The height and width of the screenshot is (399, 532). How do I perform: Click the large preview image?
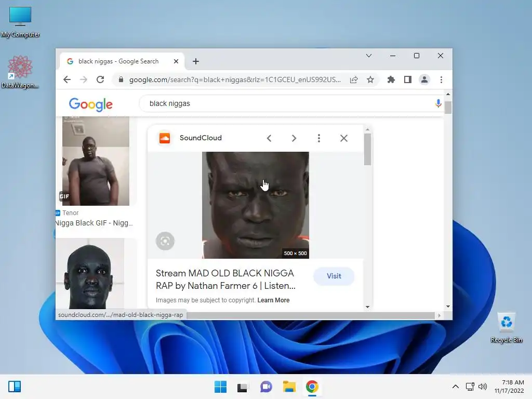256,205
